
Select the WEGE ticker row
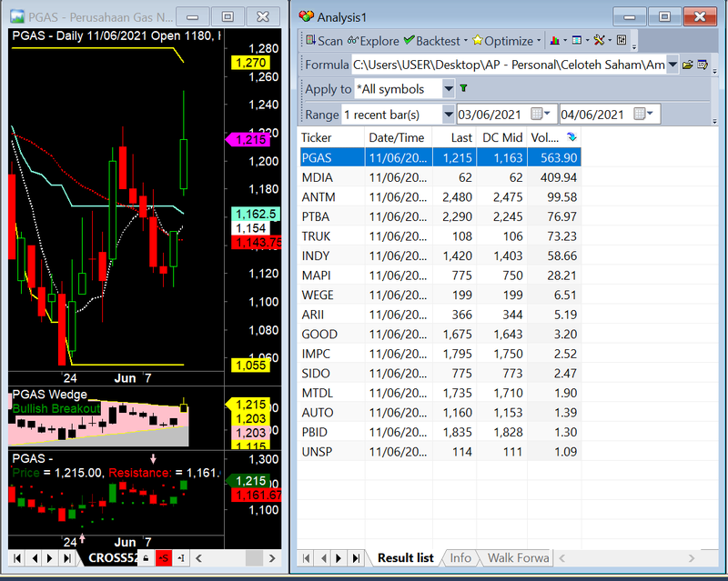pyautogui.click(x=440, y=295)
